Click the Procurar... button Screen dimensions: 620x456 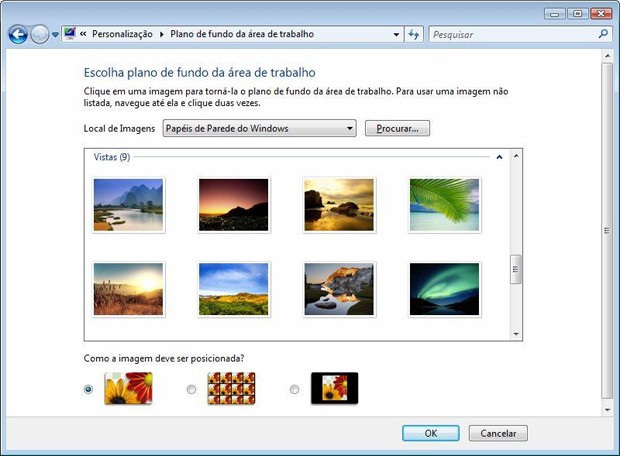[x=397, y=128]
